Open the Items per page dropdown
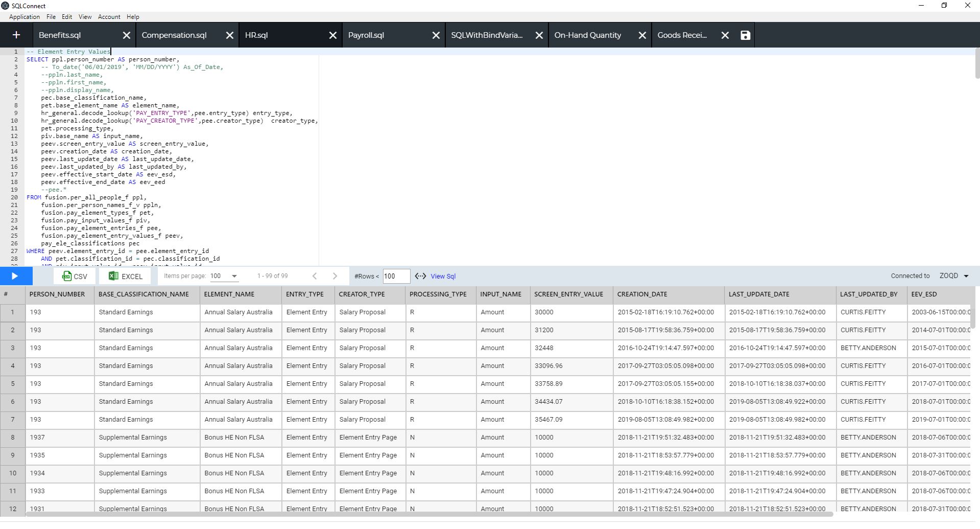The width and height of the screenshot is (980, 529). pos(224,276)
